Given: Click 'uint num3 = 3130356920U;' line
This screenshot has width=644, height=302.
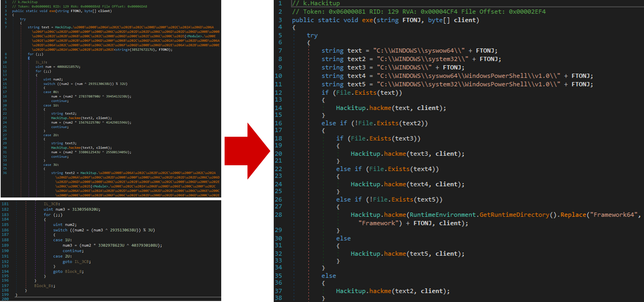Looking at the screenshot, I should [72, 209].
